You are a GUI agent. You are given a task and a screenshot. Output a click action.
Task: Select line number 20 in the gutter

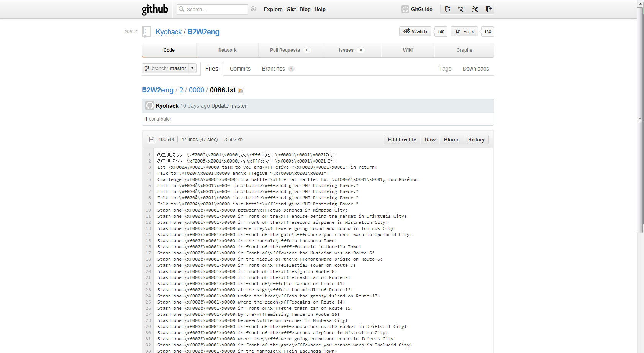(148, 271)
